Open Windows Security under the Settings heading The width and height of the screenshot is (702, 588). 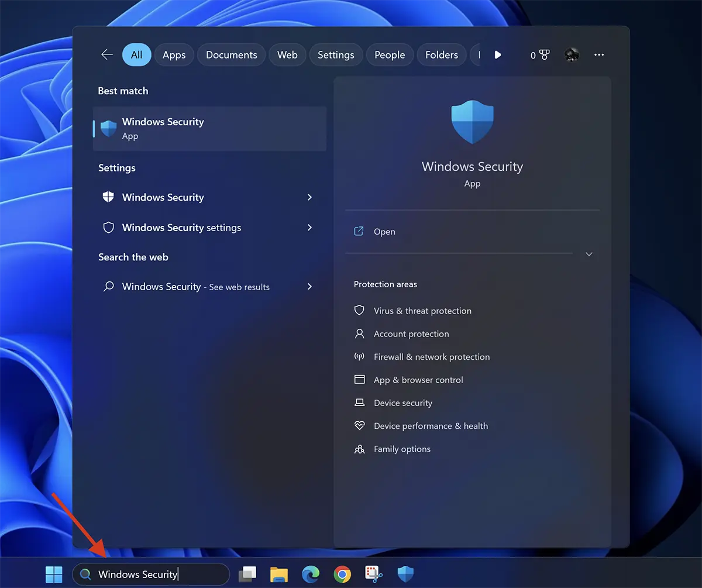pos(209,197)
